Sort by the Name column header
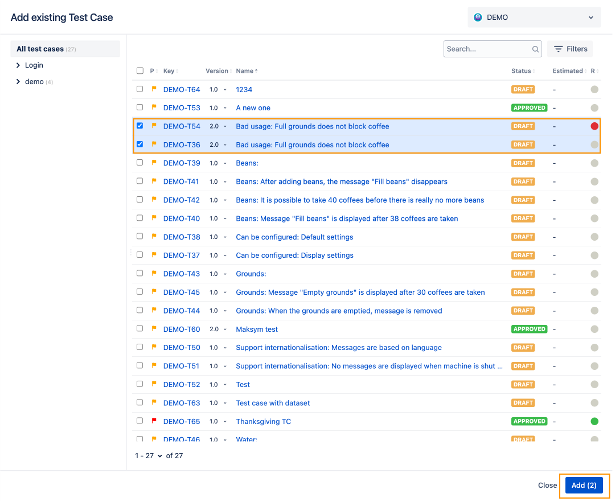The height and width of the screenshot is (502, 613). (246, 71)
